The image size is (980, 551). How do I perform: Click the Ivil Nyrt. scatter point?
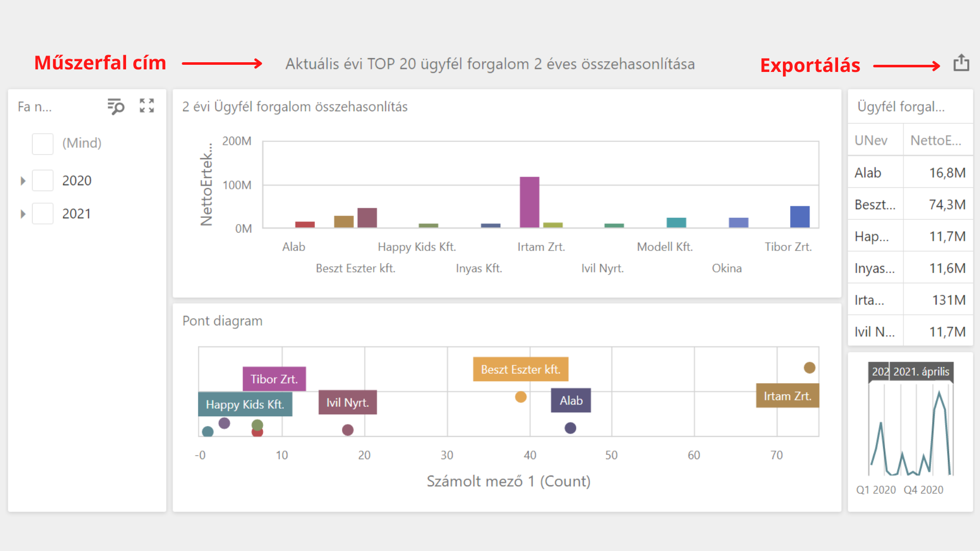click(x=348, y=430)
